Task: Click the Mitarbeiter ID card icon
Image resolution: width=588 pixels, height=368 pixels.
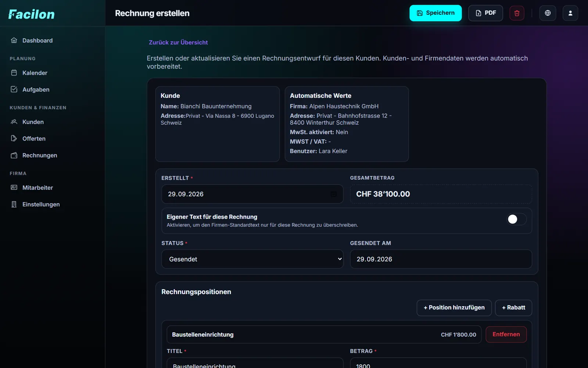Action: coord(14,188)
